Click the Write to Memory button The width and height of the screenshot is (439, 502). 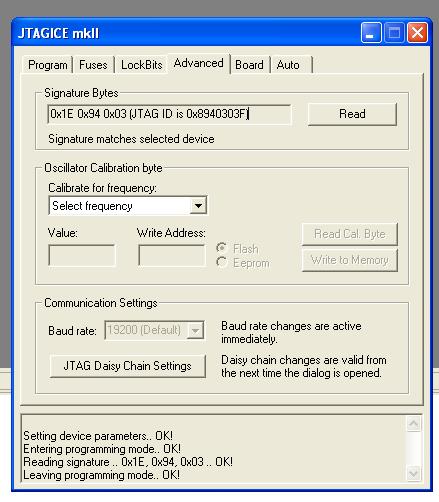350,260
